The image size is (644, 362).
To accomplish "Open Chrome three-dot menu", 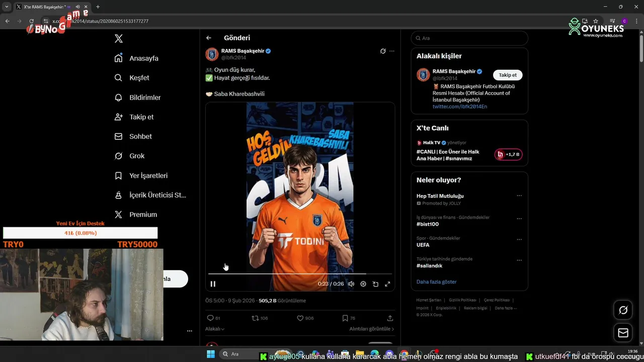I will point(636,21).
